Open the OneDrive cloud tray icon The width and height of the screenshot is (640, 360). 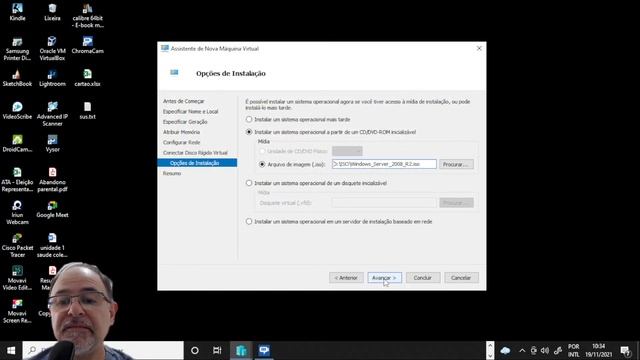point(505,351)
